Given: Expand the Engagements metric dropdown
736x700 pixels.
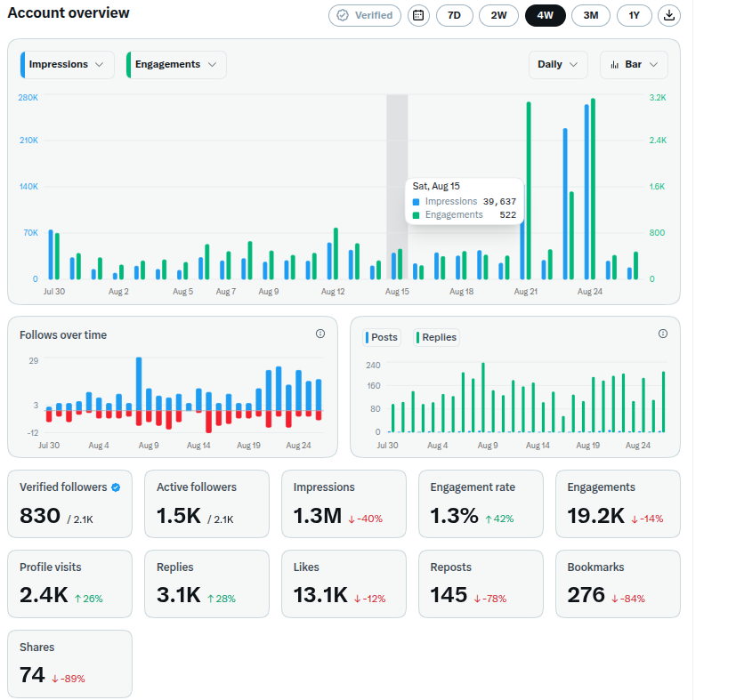Looking at the screenshot, I should 176,65.
